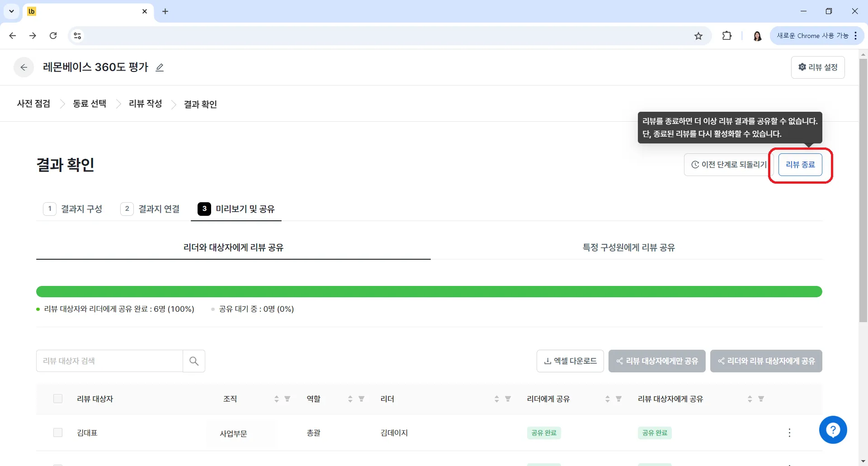
Task: Filter the 리더 column
Action: pyautogui.click(x=508, y=399)
